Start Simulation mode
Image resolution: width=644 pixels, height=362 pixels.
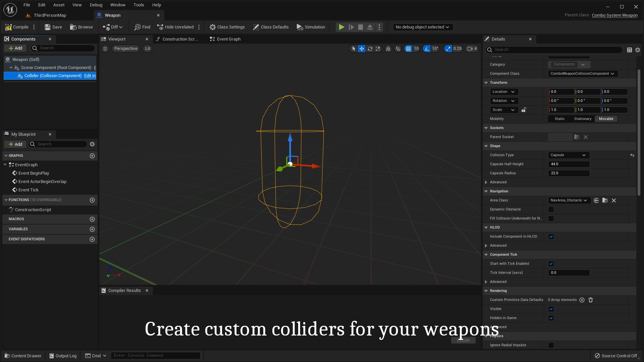pyautogui.click(x=311, y=27)
